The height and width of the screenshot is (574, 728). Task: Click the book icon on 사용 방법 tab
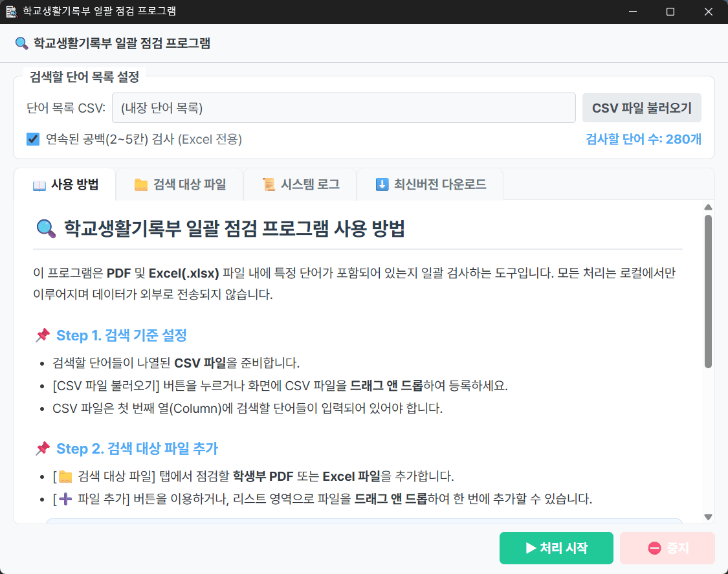39,185
